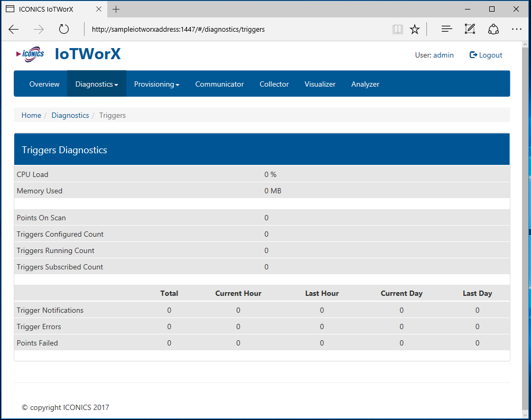Click the Logout arrow icon
The image size is (531, 420).
click(x=473, y=55)
